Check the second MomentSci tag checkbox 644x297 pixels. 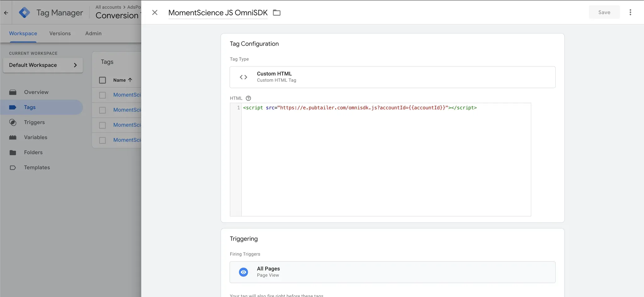click(x=103, y=110)
